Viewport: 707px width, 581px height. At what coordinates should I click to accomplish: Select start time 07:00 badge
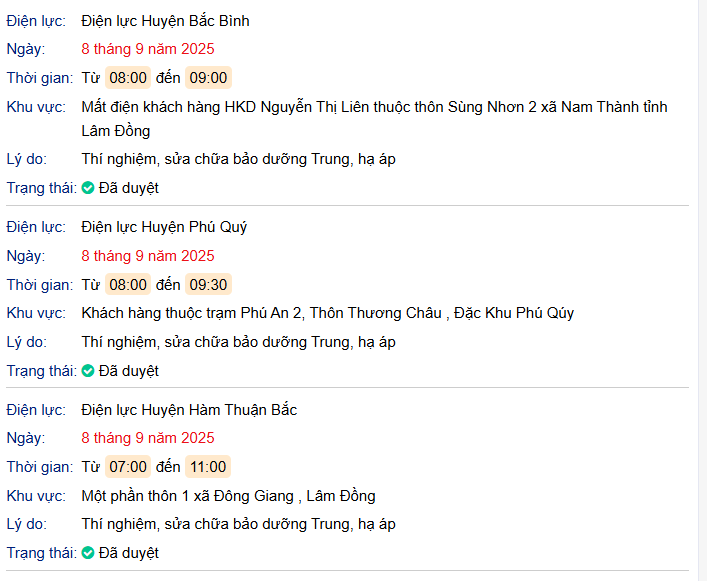pyautogui.click(x=128, y=467)
